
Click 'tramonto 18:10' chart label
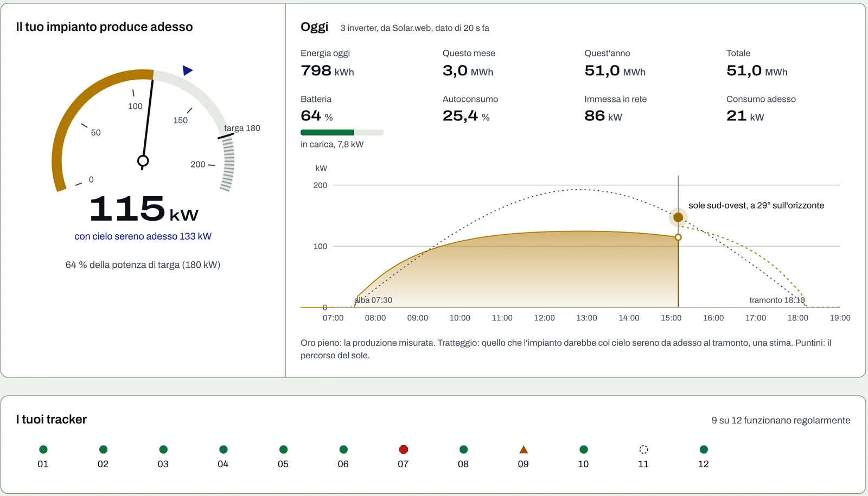click(x=777, y=300)
